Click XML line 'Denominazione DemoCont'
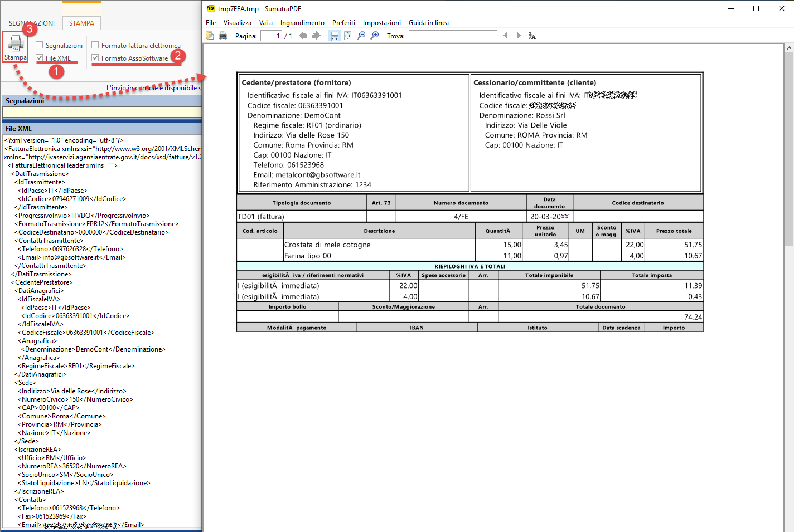Viewport: 794px width, 532px height. (x=93, y=349)
